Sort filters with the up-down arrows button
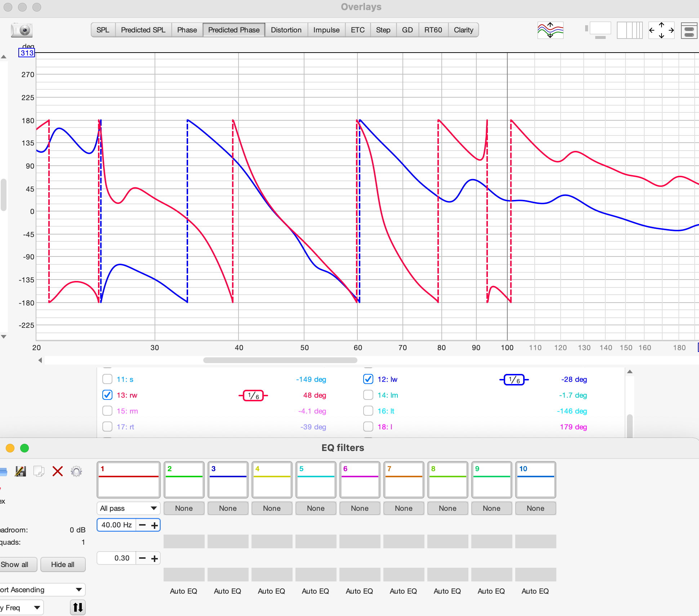 pyautogui.click(x=78, y=607)
